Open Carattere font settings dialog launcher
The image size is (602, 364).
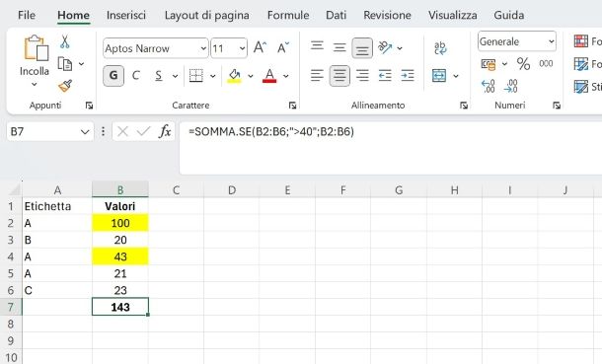point(292,106)
